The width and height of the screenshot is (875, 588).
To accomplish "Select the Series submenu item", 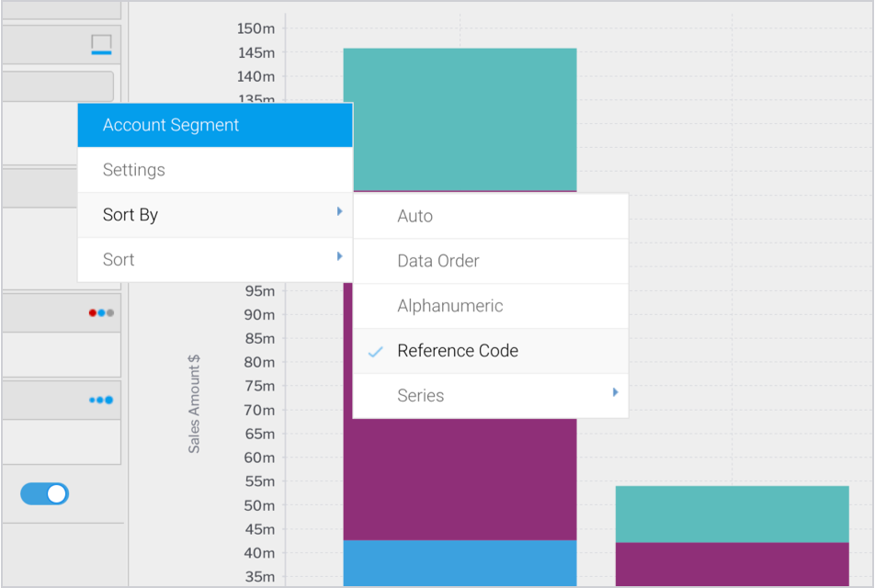I will point(420,395).
